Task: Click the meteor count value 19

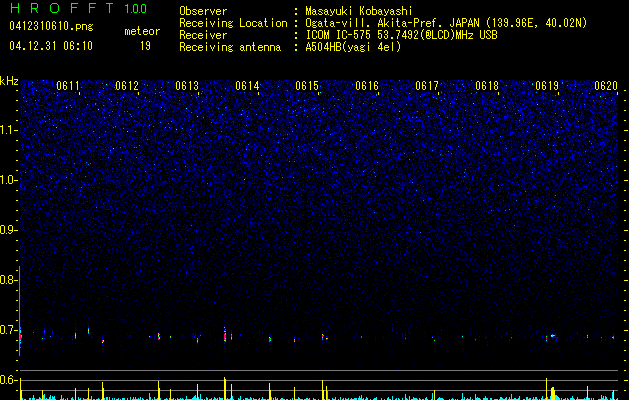Action: tap(145, 46)
